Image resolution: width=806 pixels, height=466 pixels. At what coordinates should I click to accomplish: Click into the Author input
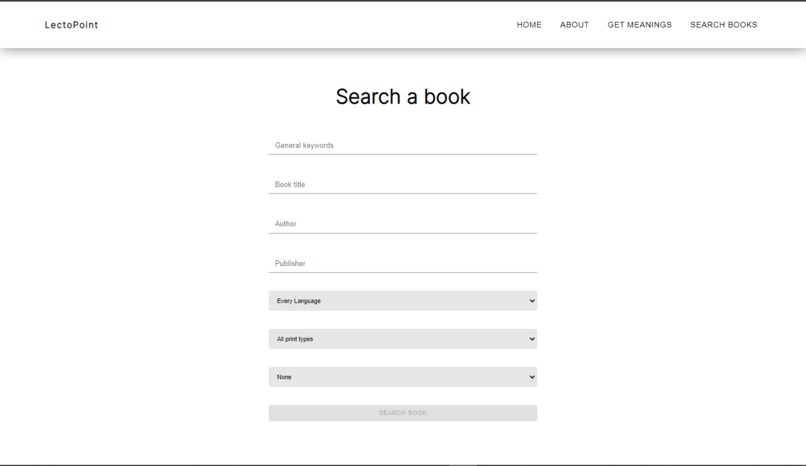click(x=402, y=224)
